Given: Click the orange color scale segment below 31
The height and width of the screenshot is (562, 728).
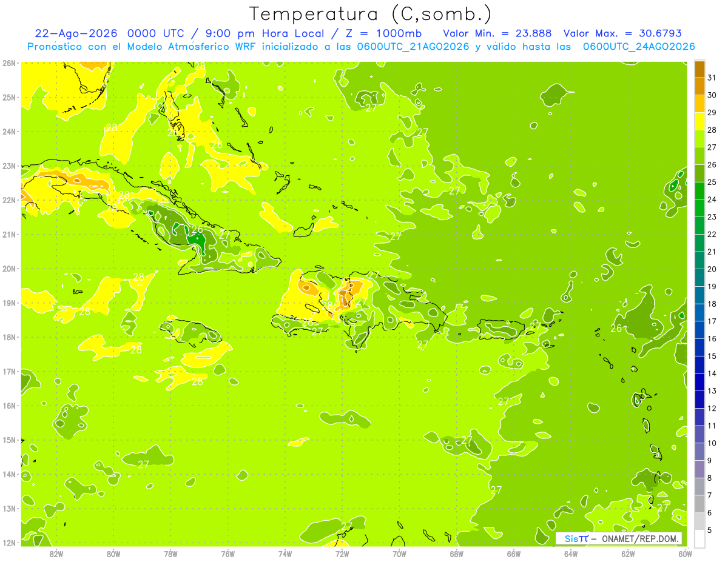Looking at the screenshot, I should click(699, 86).
